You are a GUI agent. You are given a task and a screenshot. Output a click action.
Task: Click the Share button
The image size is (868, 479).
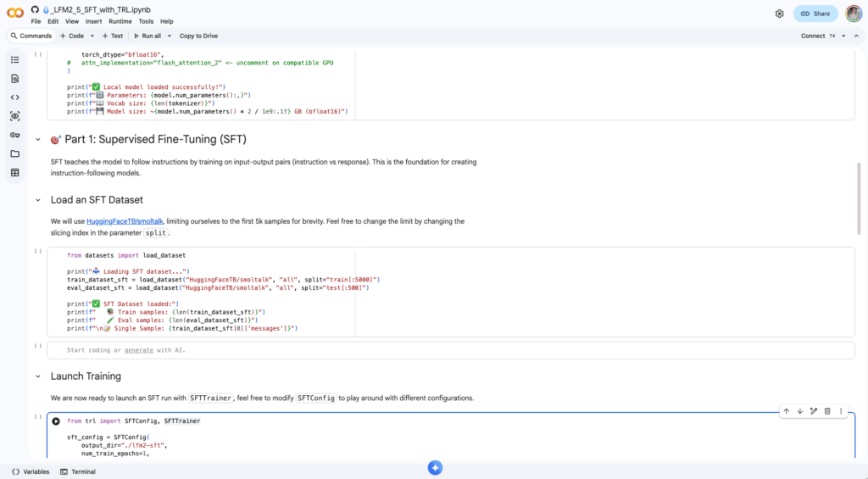click(815, 14)
